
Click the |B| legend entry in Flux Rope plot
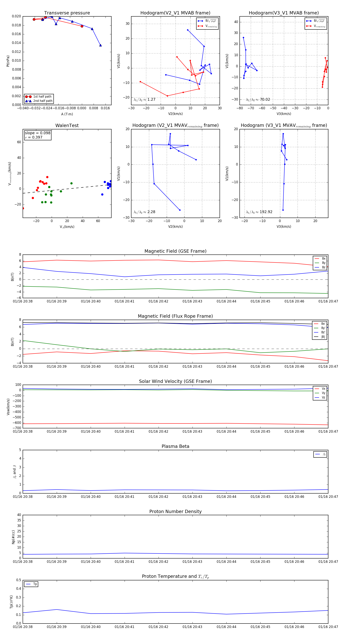pyautogui.click(x=320, y=337)
